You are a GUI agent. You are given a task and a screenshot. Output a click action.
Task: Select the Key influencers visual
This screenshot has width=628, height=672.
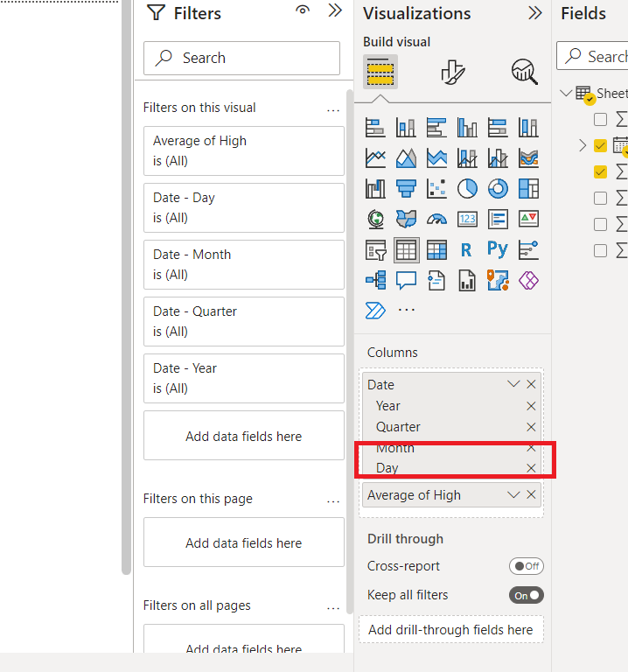[x=528, y=250]
